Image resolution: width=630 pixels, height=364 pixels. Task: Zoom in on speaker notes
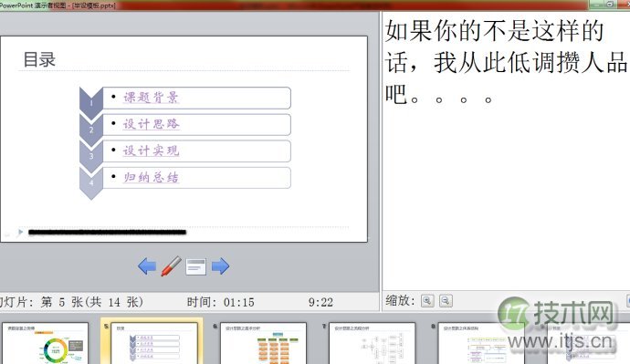[x=427, y=300]
